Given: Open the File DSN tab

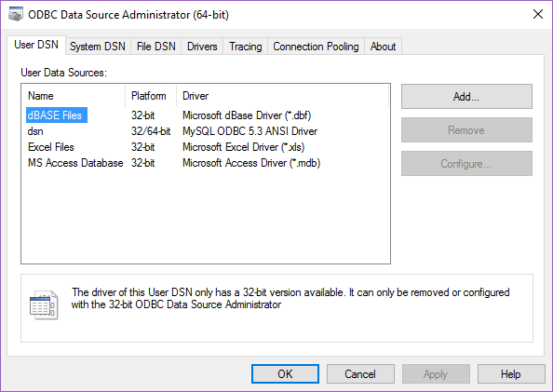Looking at the screenshot, I should point(155,47).
